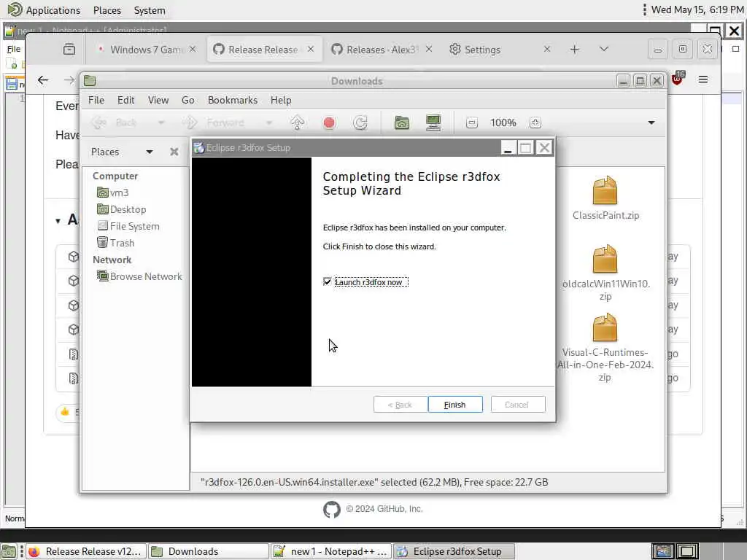
Task: Close the Places sidebar pane
Action: coord(174,152)
